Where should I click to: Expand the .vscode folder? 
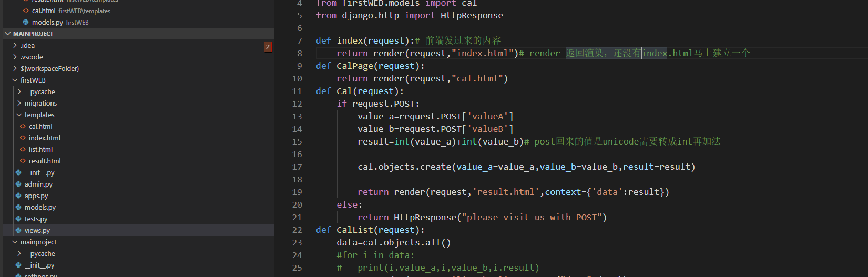click(x=138, y=57)
